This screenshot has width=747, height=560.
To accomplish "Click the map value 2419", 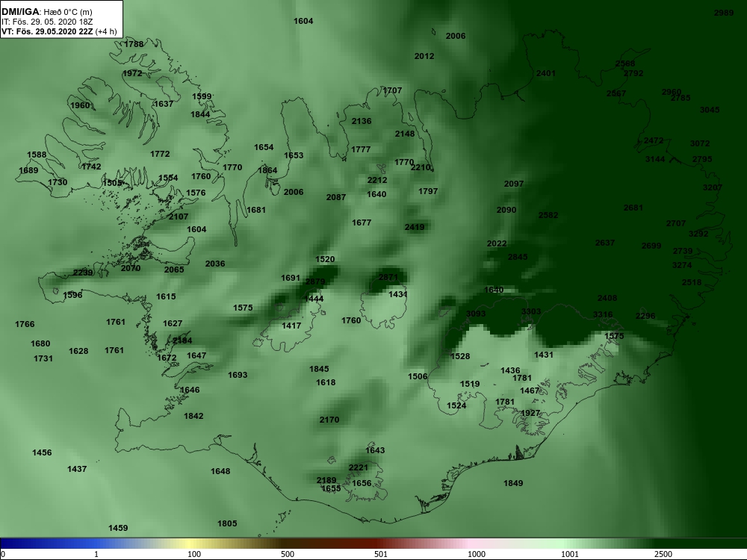I will 415,227.
